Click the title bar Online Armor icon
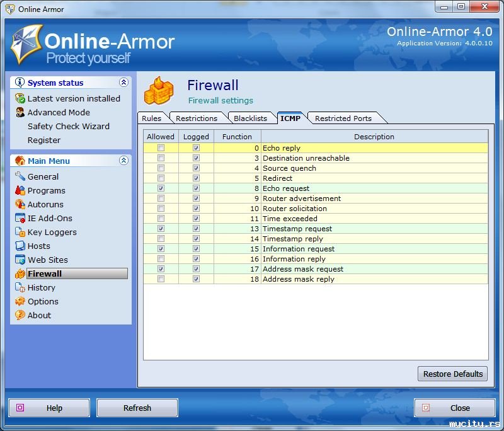Viewport: 504px width, 431px height. (10, 9)
